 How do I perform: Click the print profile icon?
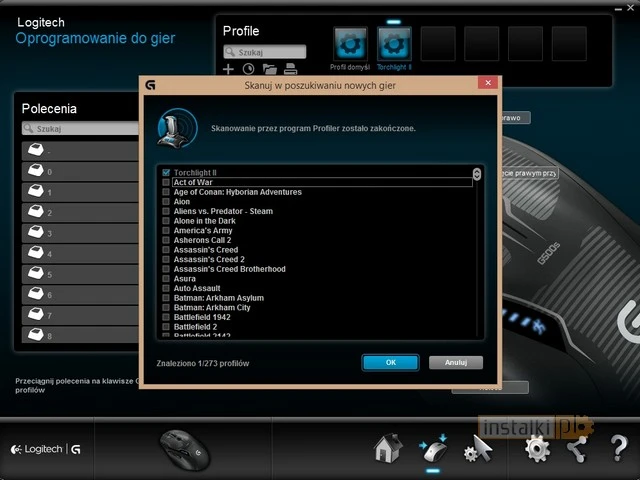[x=290, y=69]
